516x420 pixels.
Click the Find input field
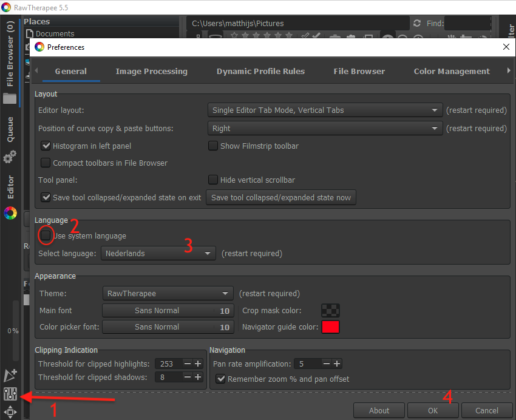point(466,24)
